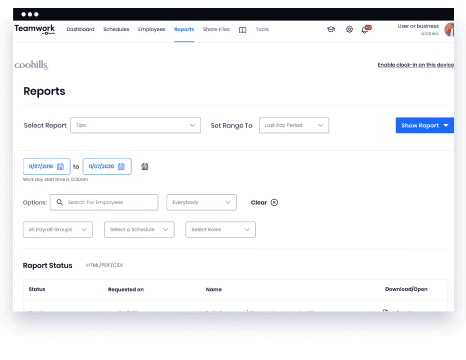This screenshot has height=360, width=466.
Task: Open the settings gear icon
Action: 349,29
